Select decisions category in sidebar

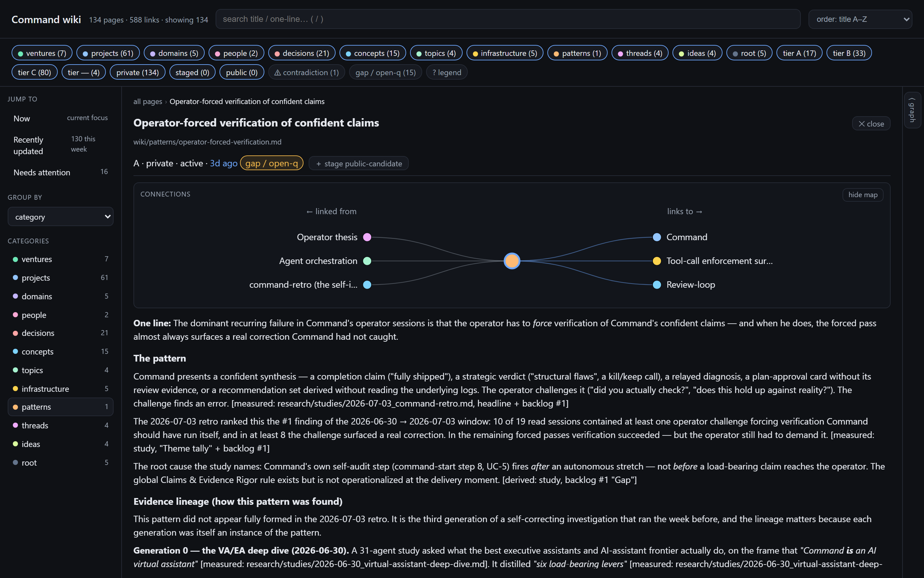coord(60,333)
